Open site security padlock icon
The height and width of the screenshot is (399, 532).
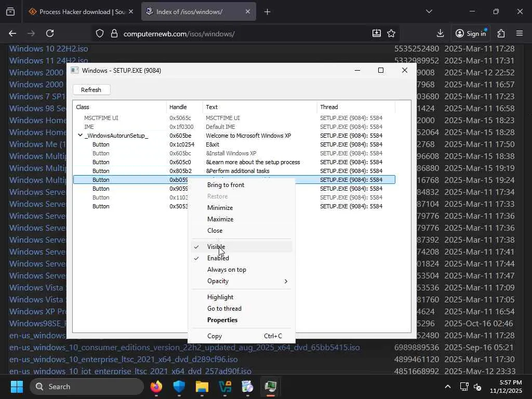114,34
